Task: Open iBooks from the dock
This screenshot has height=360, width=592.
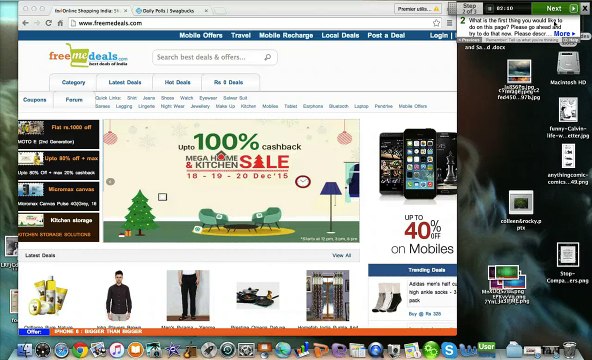Action: pyautogui.click(x=136, y=350)
